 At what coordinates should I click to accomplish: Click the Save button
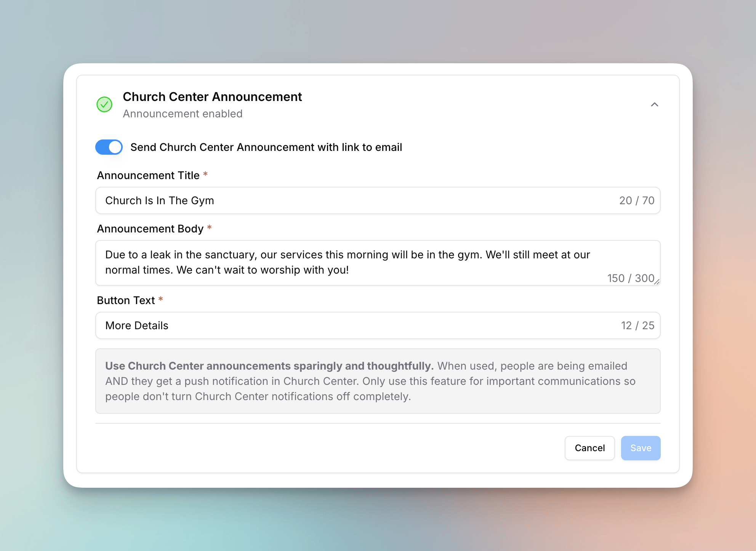tap(641, 448)
